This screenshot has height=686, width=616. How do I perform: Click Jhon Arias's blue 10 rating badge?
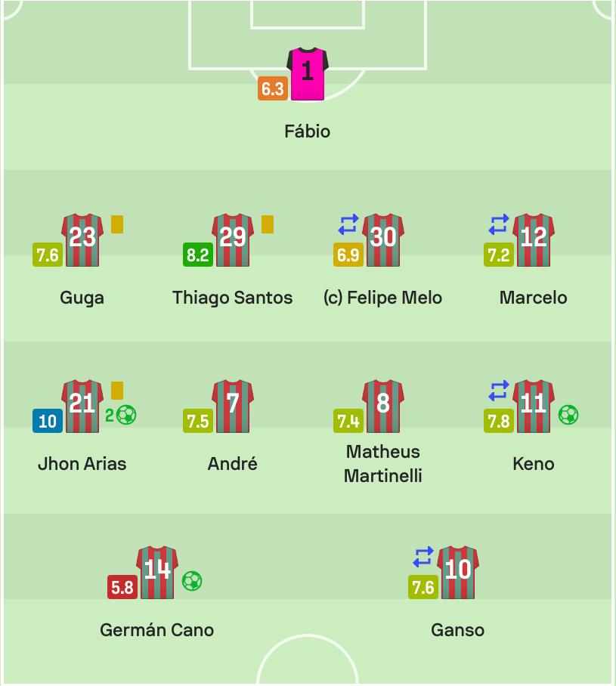pyautogui.click(x=48, y=421)
